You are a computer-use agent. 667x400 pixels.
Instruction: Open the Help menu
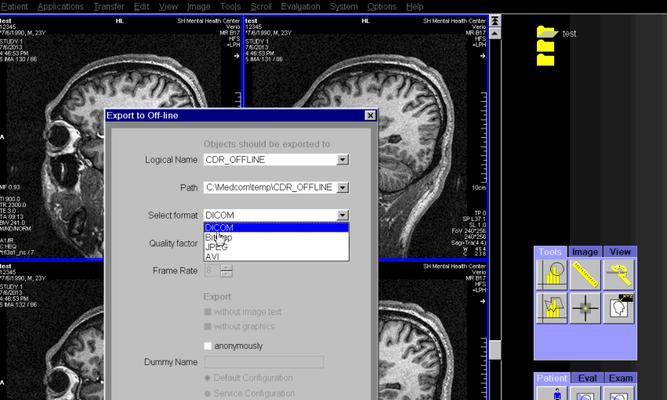click(x=414, y=7)
